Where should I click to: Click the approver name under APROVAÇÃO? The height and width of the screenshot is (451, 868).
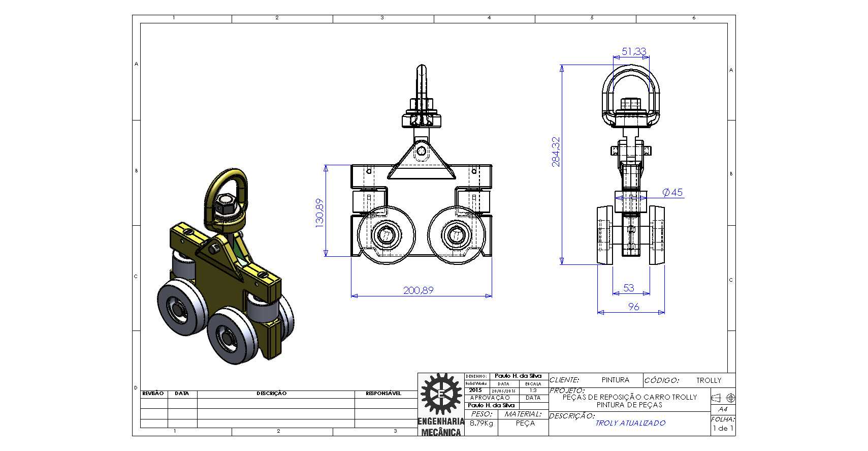click(x=491, y=405)
